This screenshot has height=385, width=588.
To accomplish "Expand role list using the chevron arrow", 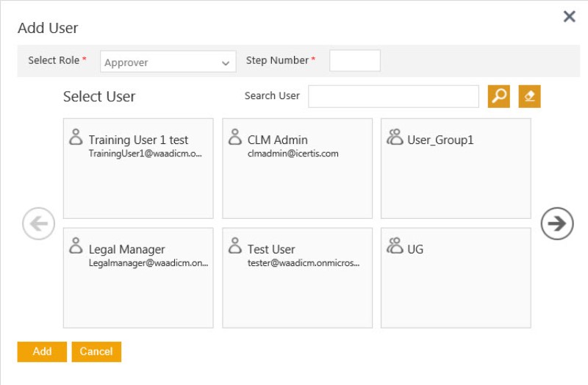I will 226,63.
